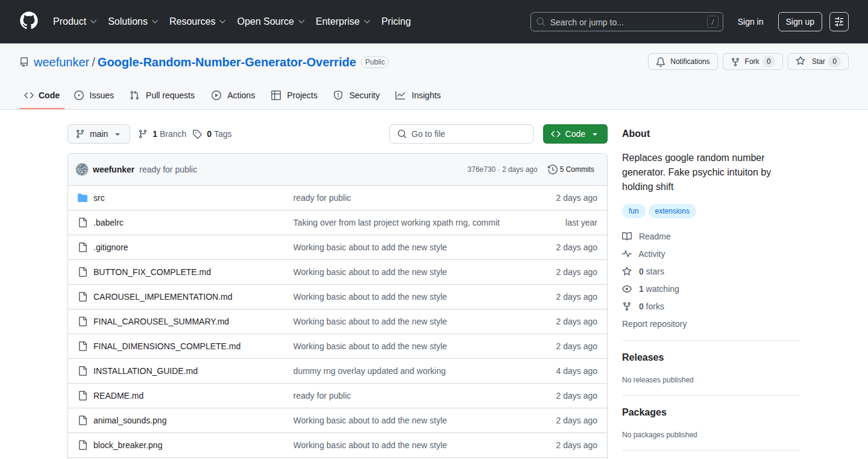Viewport: 868px width, 459px height.
Task: Open the 'dummy rng overlay updated and working' commit message
Action: (x=370, y=371)
